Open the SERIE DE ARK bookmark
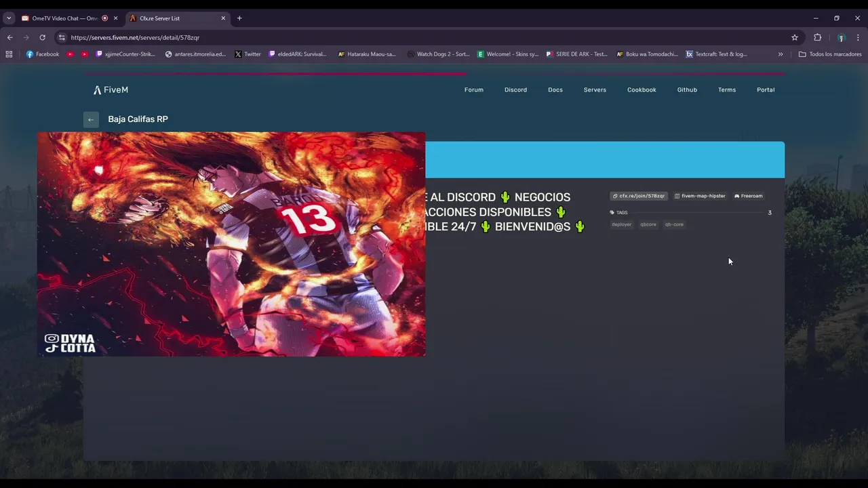This screenshot has width=868, height=488. (x=577, y=54)
